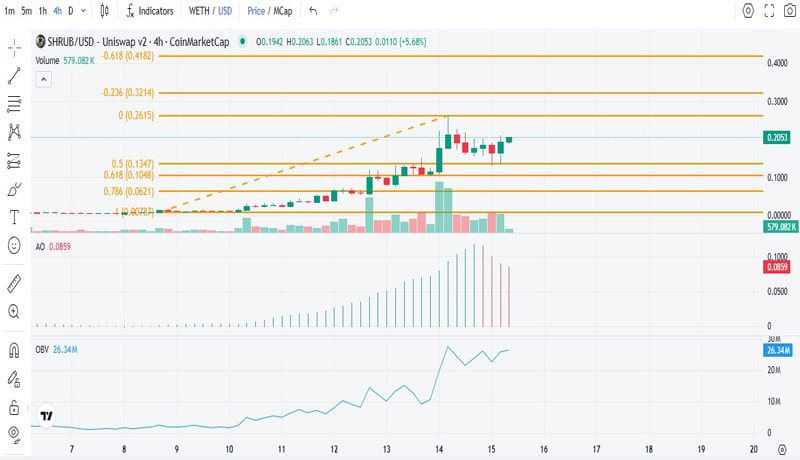This screenshot has width=800, height=460.
Task: Expand the timeframe dropdown arrow
Action: click(83, 11)
